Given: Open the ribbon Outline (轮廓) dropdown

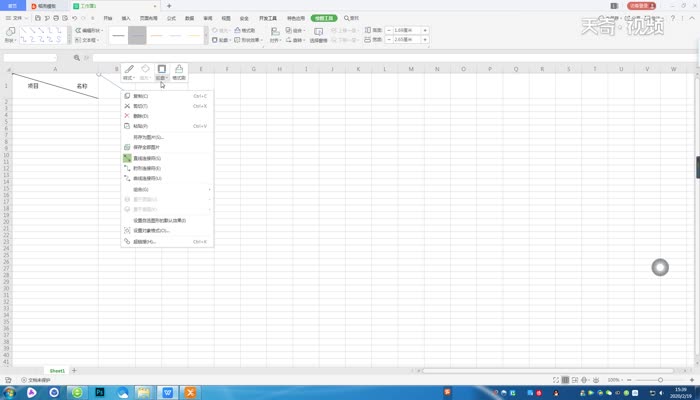Looking at the screenshot, I should [x=221, y=40].
